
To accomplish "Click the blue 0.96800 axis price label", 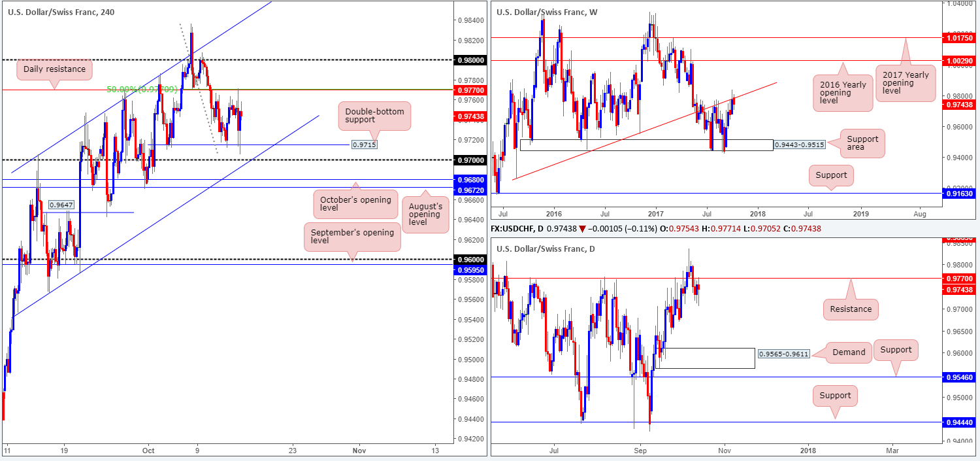I will click(x=469, y=179).
